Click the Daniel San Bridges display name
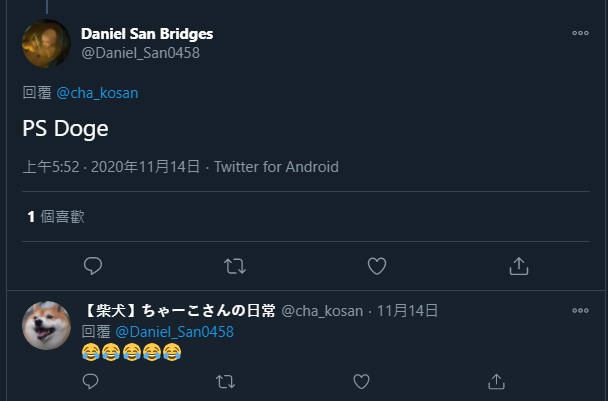The height and width of the screenshot is (401, 608). tap(147, 33)
